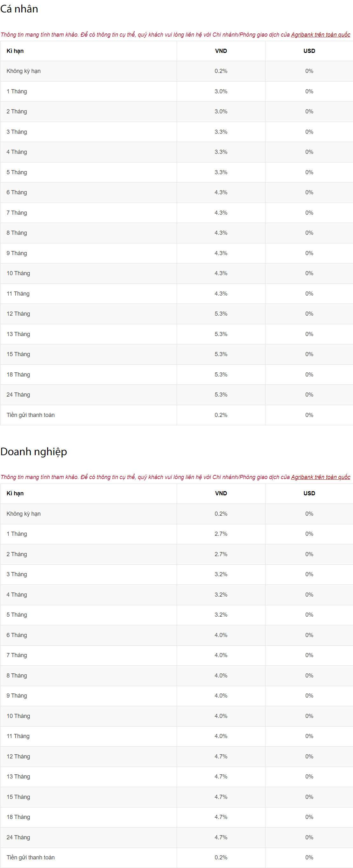353x868 pixels.
Task: Select the 9 Tháng row label under Doanh nghiệp
Action: tap(17, 695)
